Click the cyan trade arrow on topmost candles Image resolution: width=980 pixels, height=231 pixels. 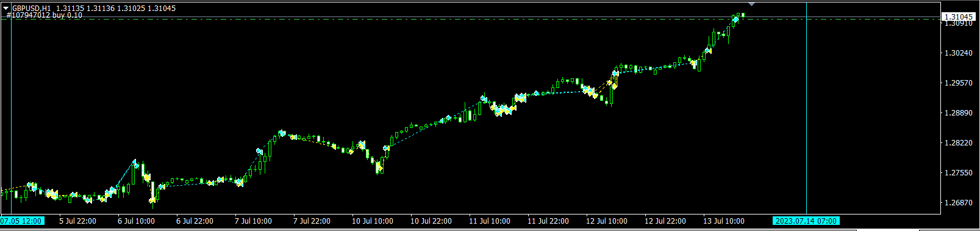point(735,20)
